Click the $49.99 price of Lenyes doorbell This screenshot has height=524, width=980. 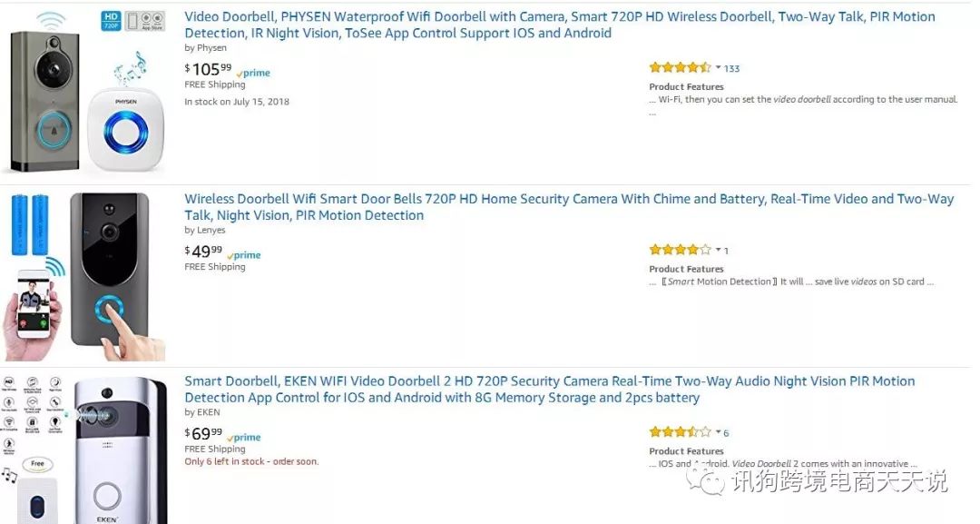(x=203, y=252)
